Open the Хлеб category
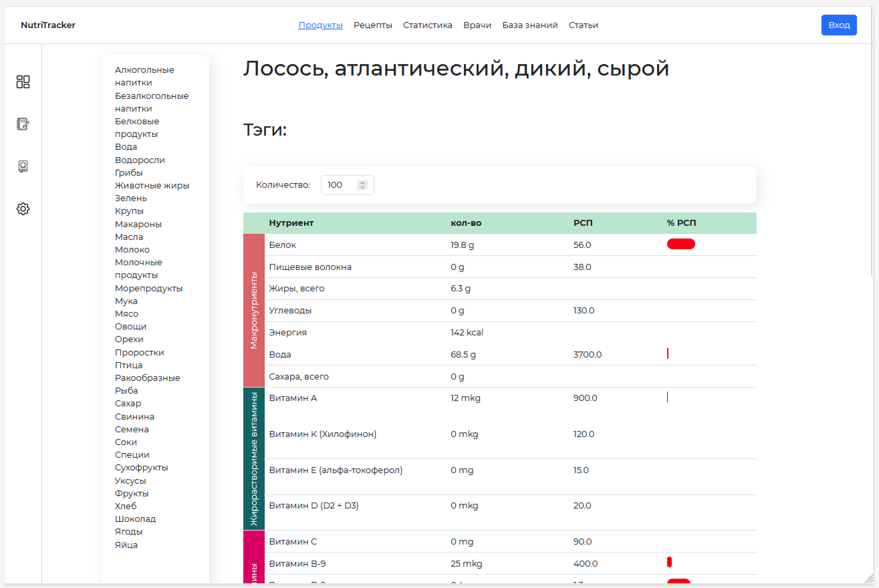 click(x=126, y=506)
